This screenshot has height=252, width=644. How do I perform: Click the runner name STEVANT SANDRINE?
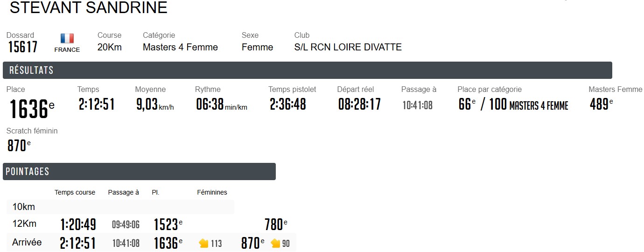88,8
